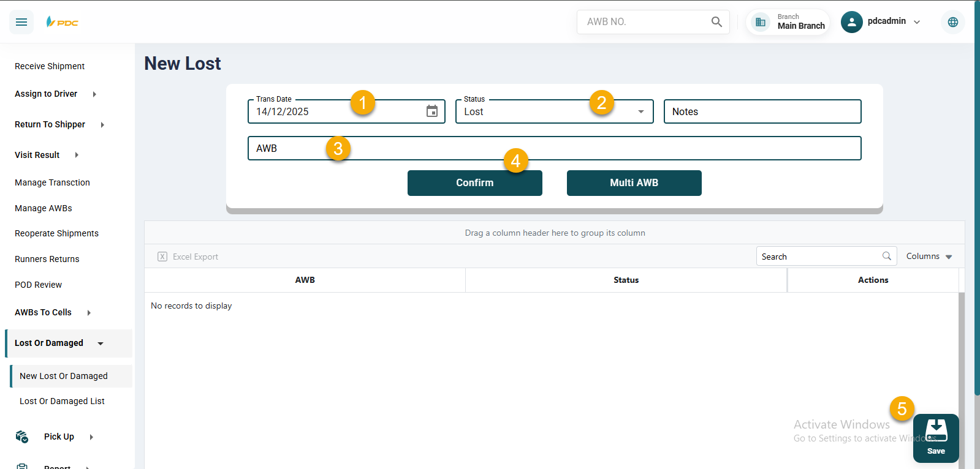Open Manage AWBs page
The image size is (980, 469).
point(44,208)
